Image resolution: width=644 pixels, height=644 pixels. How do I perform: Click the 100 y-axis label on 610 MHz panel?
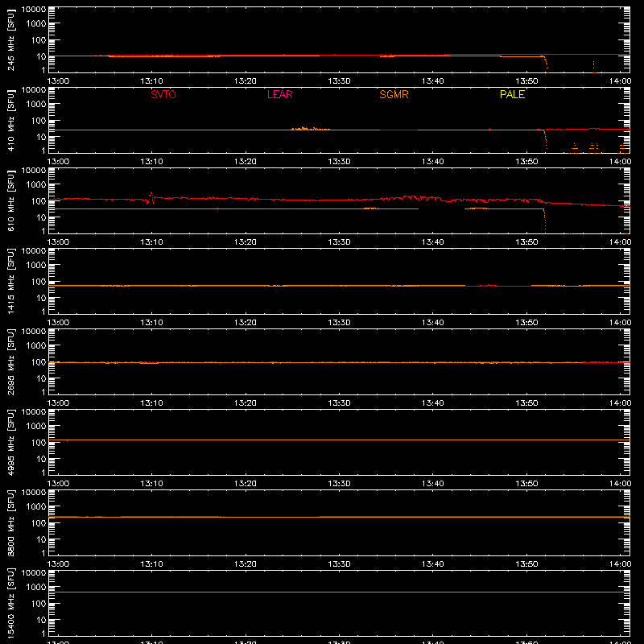[39, 201]
